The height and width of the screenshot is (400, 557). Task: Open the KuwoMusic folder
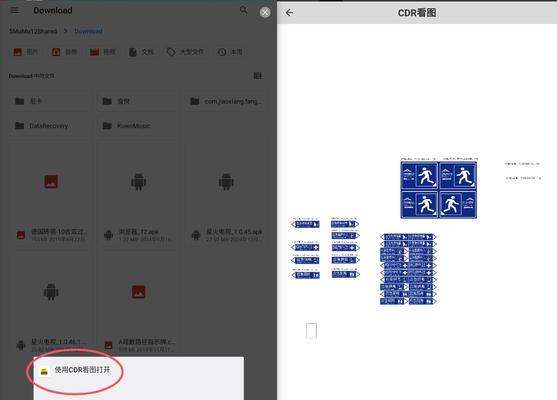(137, 126)
